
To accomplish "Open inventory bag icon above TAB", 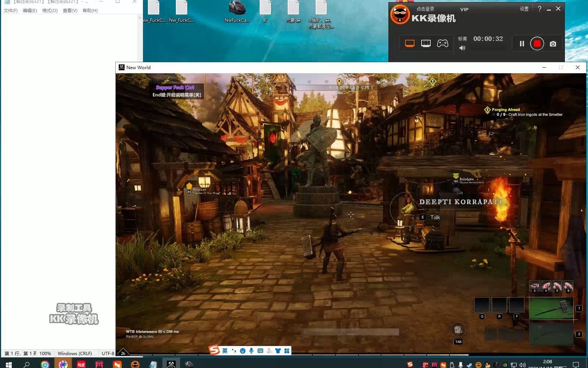I will (x=458, y=329).
